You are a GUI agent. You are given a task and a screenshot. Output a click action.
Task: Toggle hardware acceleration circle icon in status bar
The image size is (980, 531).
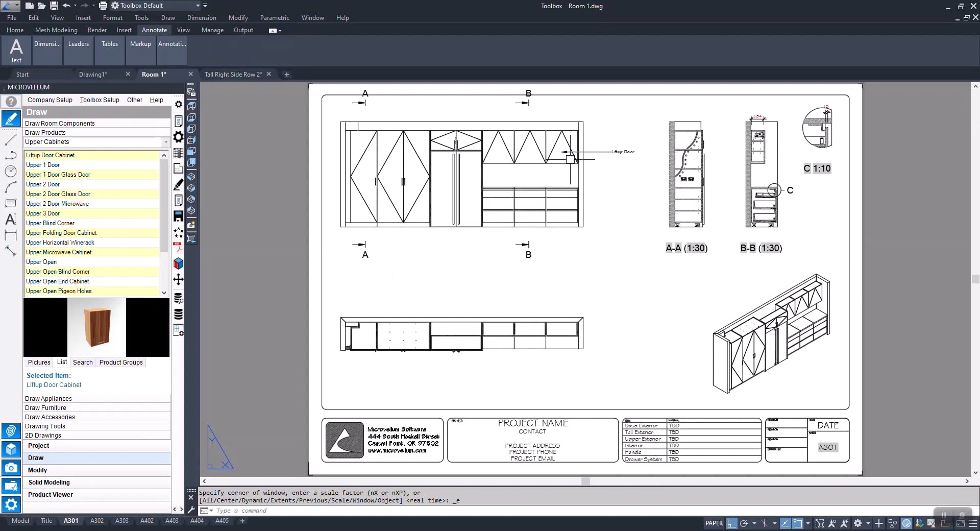point(906,523)
